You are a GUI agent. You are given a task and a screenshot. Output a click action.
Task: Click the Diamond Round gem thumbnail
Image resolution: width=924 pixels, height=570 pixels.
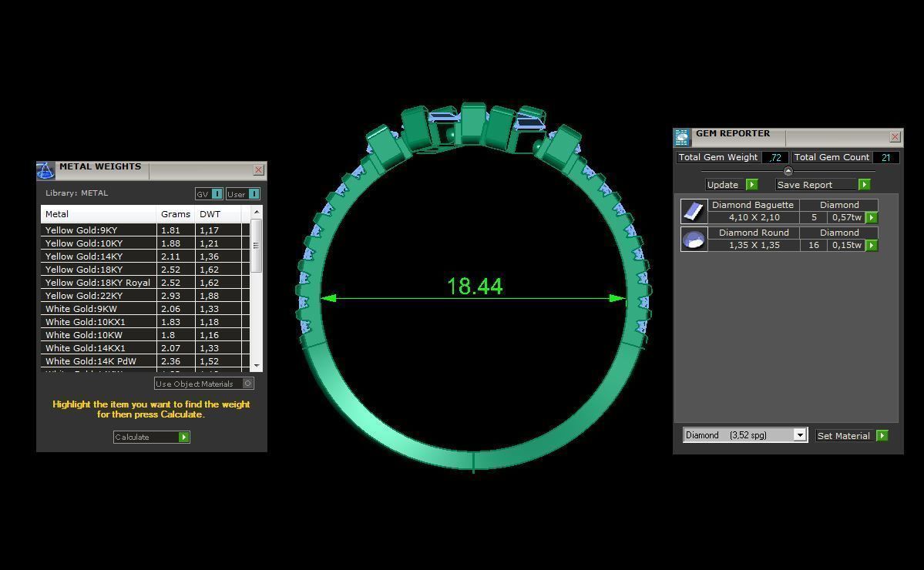point(694,239)
